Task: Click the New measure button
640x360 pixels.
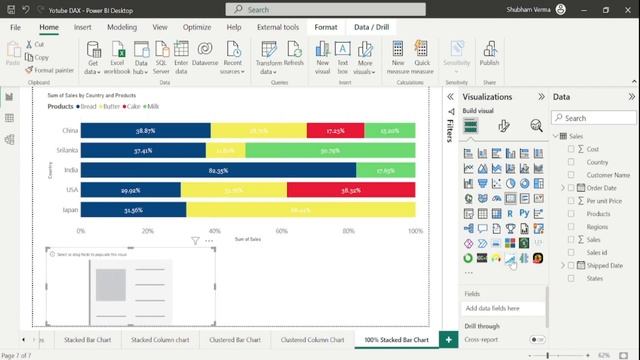Action: pos(398,58)
